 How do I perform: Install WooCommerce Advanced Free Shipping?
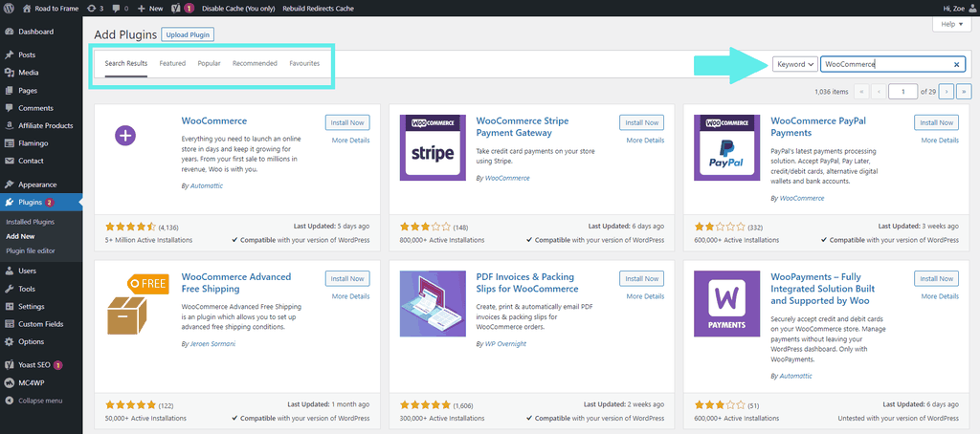click(x=347, y=278)
